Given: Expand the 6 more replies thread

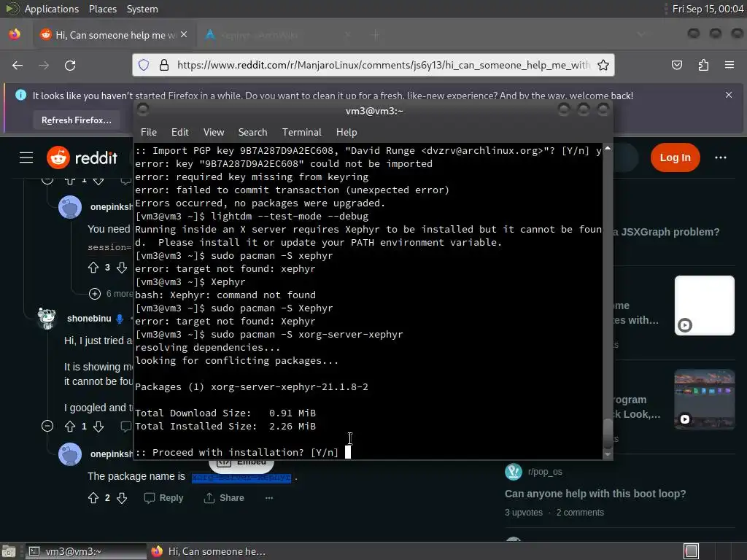Looking at the screenshot, I should click(95, 294).
